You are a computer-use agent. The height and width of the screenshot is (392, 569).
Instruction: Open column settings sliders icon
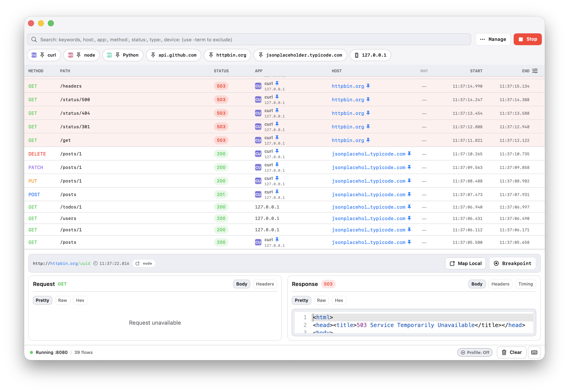pos(535,71)
